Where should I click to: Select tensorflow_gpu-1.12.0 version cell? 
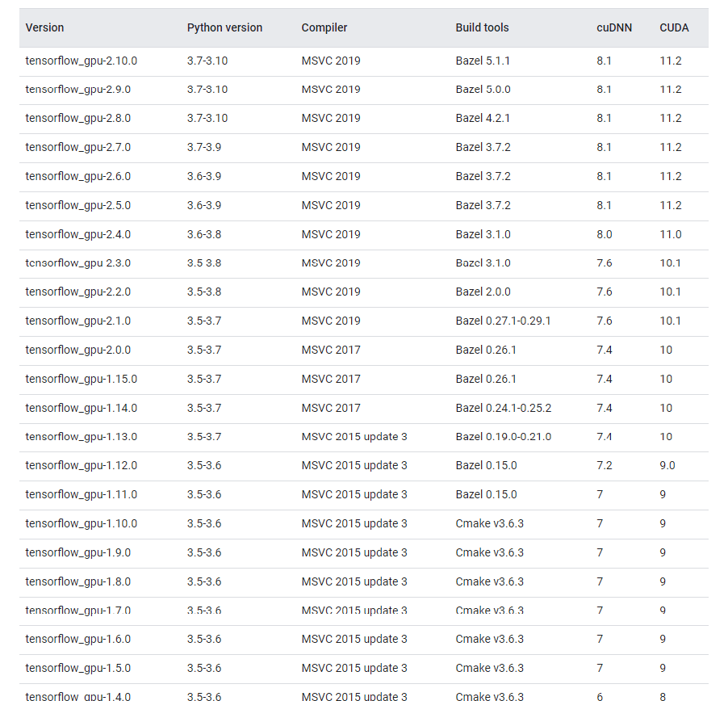tap(82, 466)
